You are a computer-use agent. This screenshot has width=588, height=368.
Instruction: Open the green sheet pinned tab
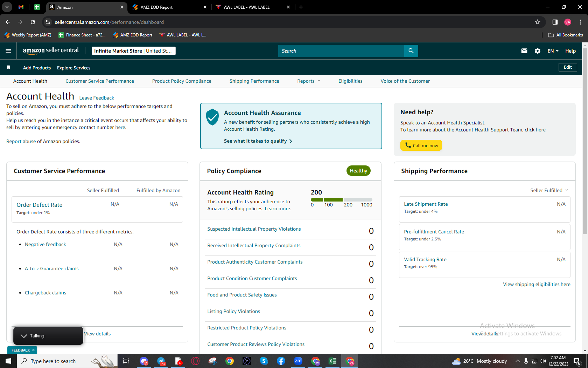[x=37, y=7]
